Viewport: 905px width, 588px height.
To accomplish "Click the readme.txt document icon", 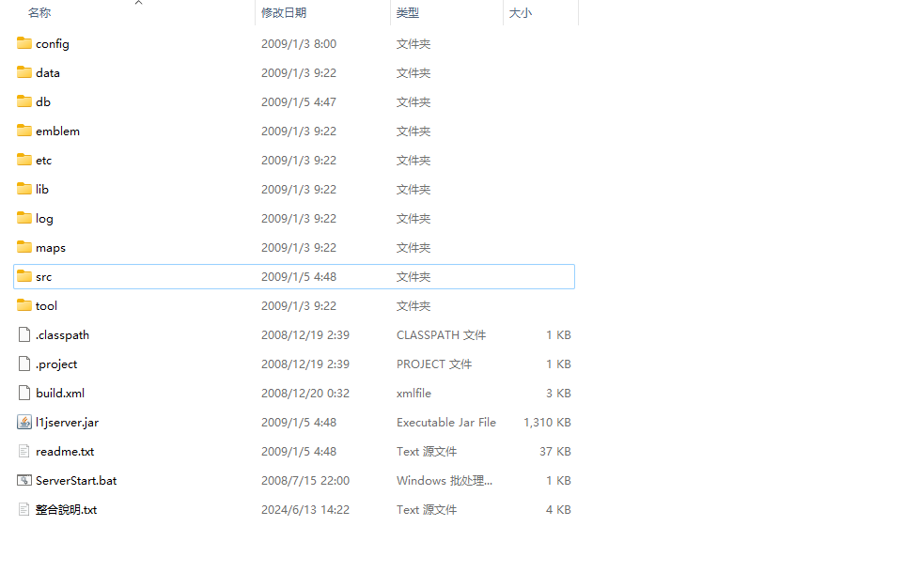I will click(x=24, y=451).
